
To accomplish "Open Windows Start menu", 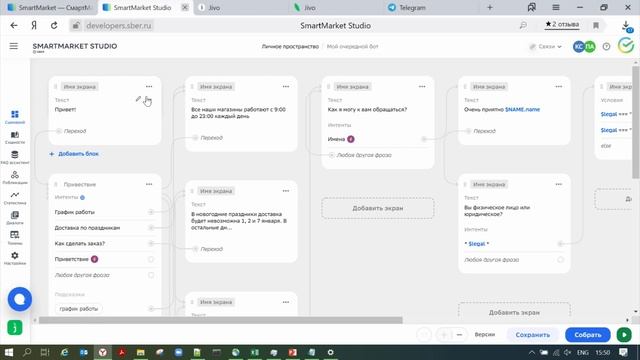I will [9, 352].
